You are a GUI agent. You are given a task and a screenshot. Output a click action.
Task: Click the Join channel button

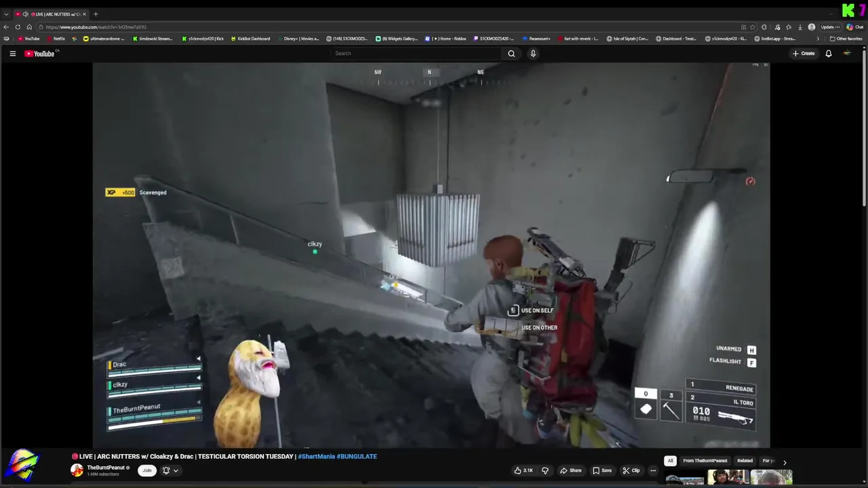coord(146,470)
